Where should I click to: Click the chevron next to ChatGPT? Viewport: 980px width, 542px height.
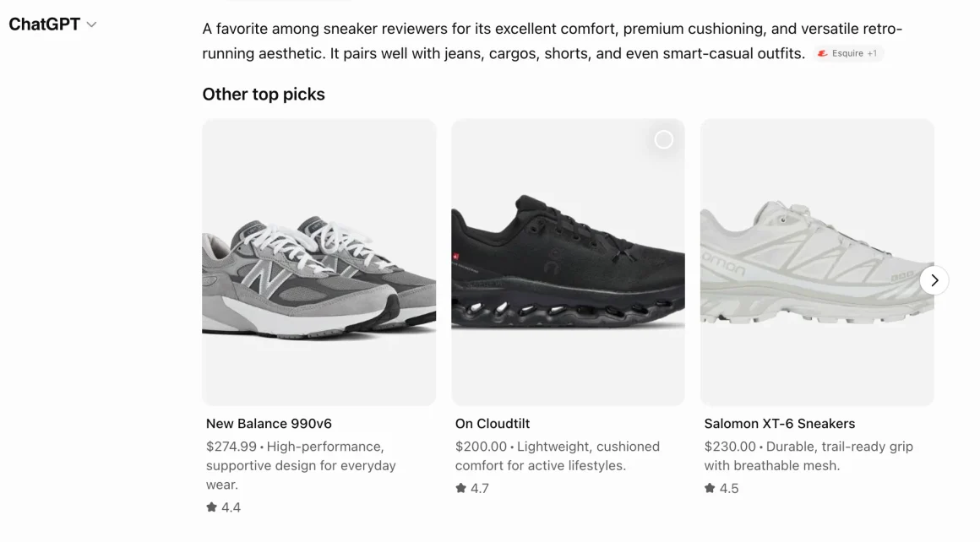[91, 25]
